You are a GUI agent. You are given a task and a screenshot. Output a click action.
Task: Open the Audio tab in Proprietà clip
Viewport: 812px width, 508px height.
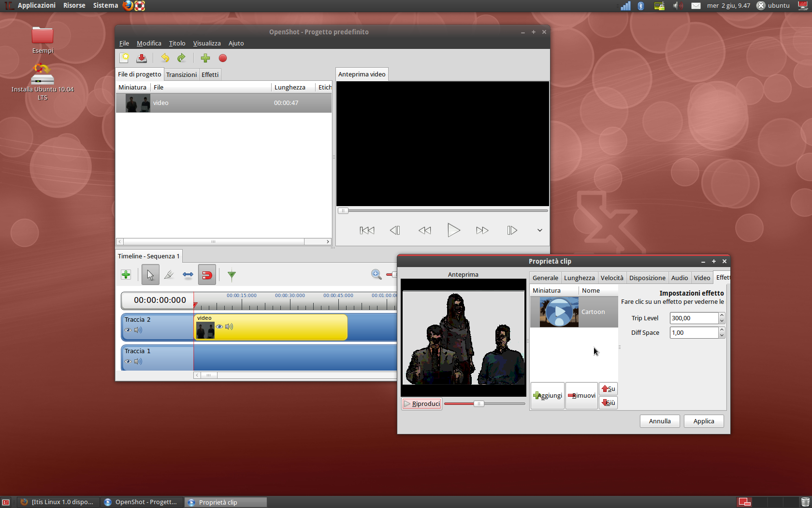(x=679, y=278)
